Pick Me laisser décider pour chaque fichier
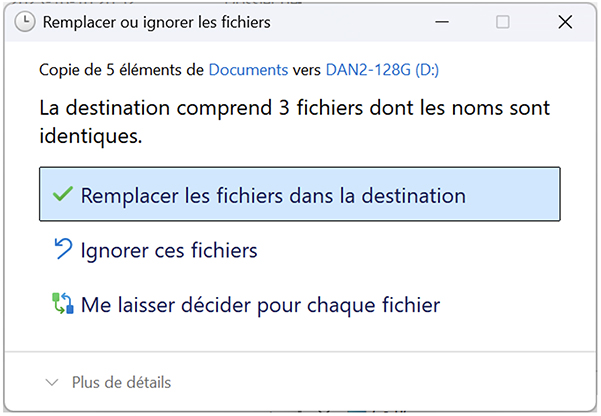 point(260,304)
